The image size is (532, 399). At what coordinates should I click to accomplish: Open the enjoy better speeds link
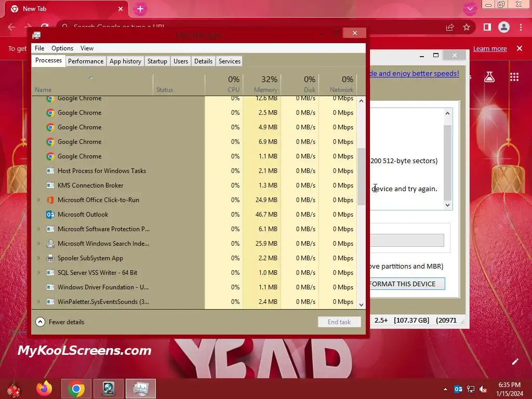pyautogui.click(x=414, y=73)
